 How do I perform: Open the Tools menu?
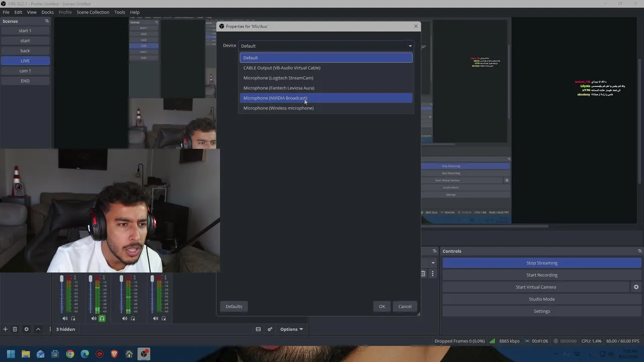(x=119, y=12)
